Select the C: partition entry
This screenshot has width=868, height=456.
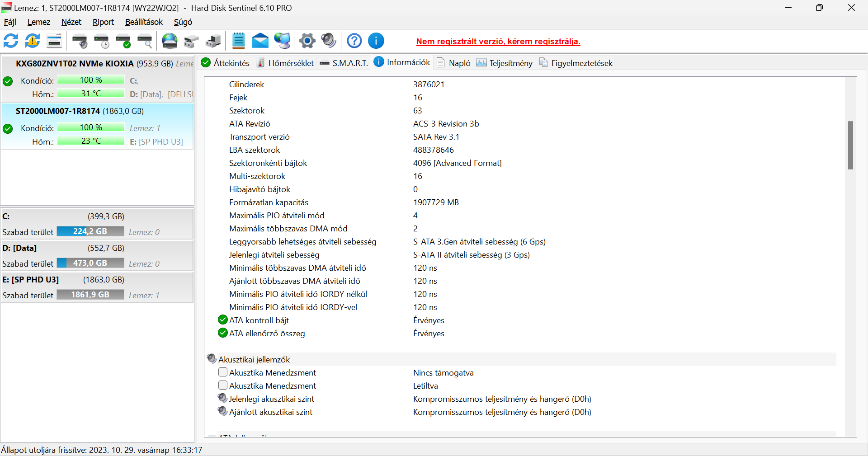97,224
